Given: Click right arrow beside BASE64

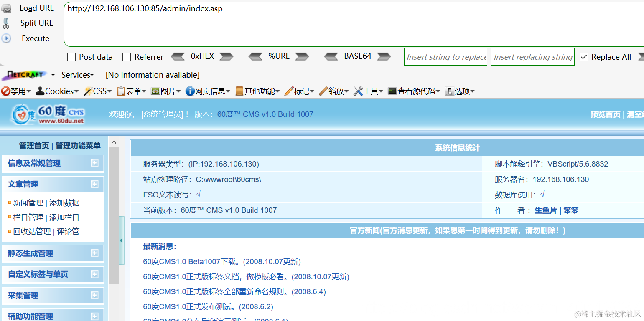Looking at the screenshot, I should click(x=384, y=56).
